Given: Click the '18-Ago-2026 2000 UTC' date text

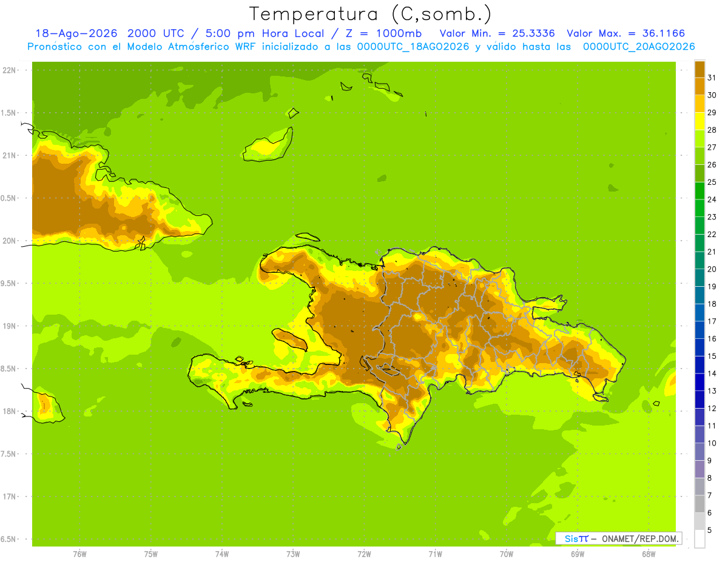Looking at the screenshot, I should [x=110, y=33].
